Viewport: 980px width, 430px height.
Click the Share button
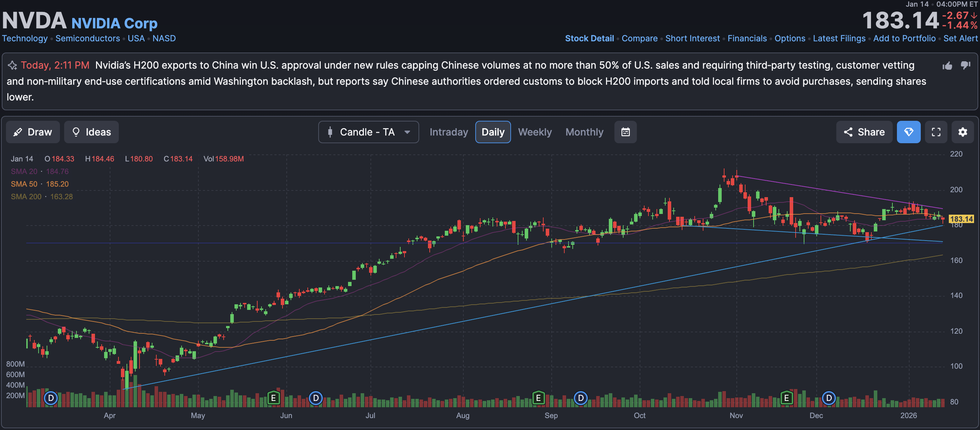coord(864,132)
